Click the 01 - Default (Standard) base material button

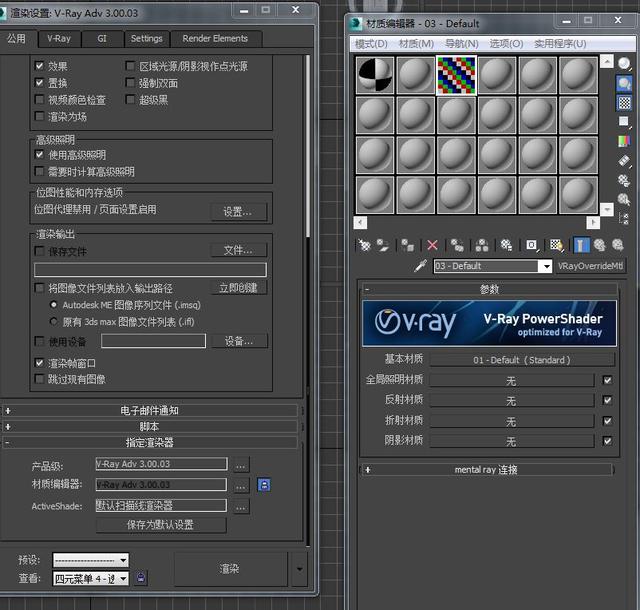(522, 360)
